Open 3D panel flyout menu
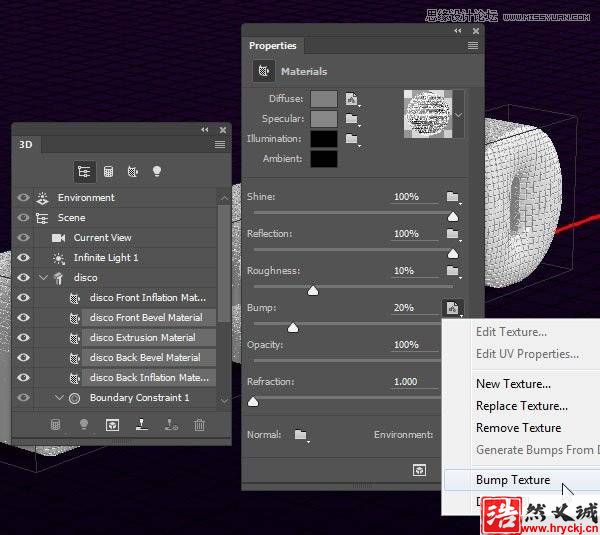Image resolution: width=600 pixels, height=535 pixels. [220, 145]
